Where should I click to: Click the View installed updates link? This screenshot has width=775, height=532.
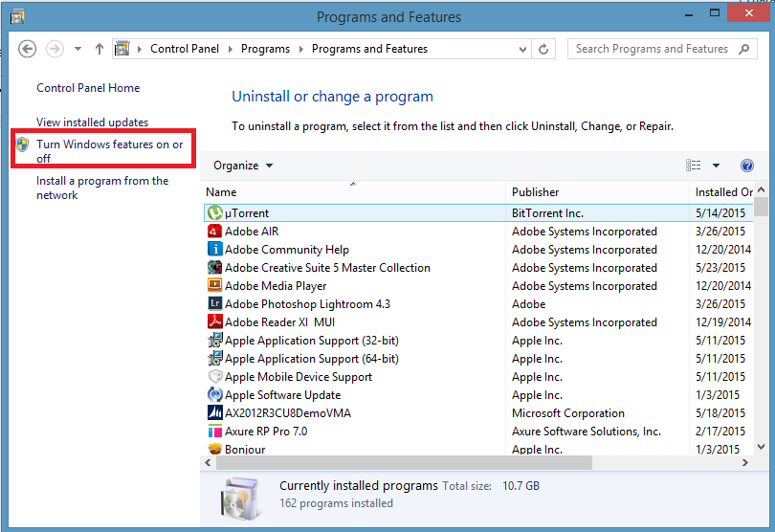[92, 122]
